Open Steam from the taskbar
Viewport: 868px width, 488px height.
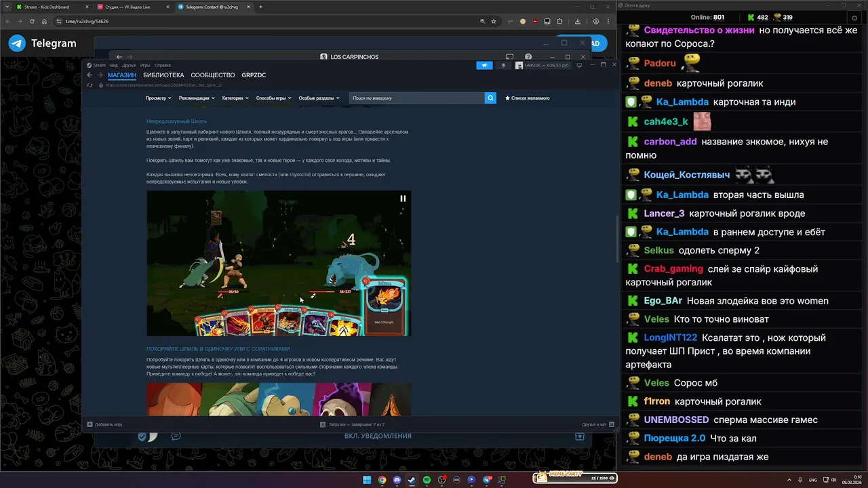click(412, 480)
